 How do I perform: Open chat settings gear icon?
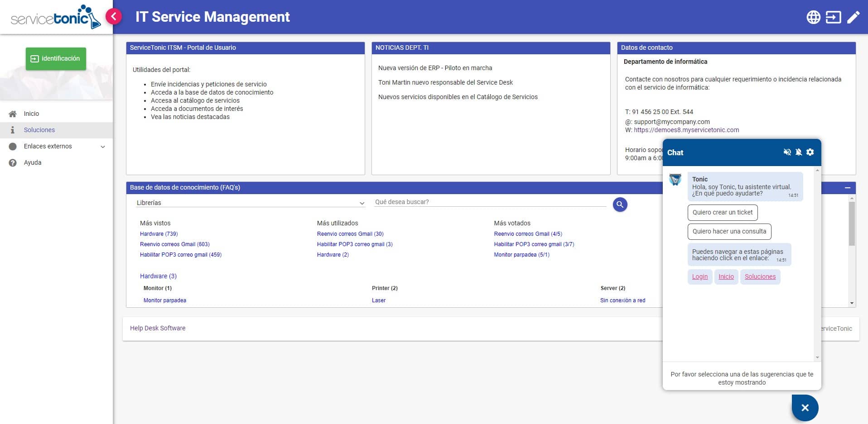810,152
